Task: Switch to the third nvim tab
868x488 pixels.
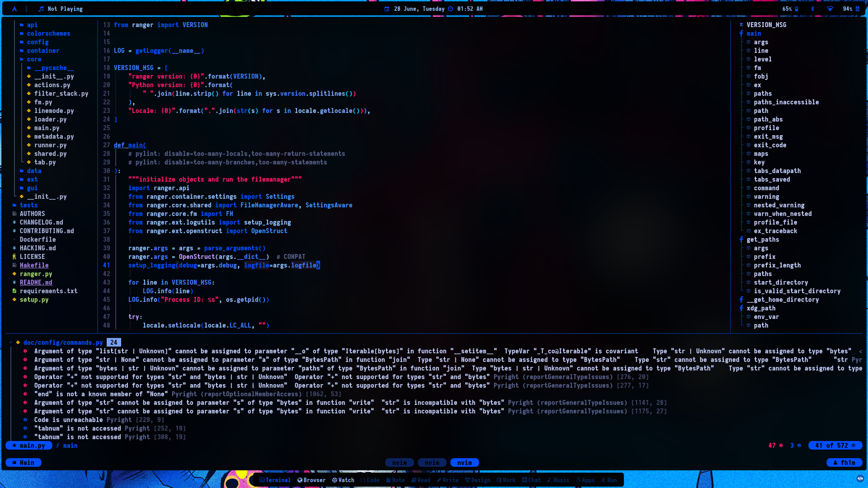Action: 464,463
